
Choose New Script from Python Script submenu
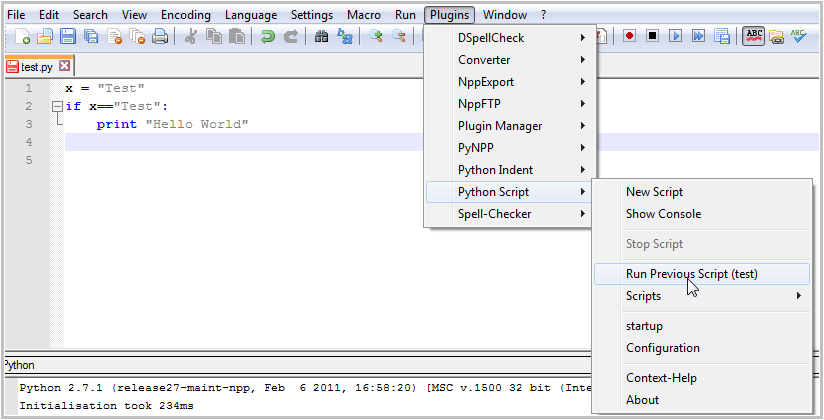click(x=702, y=192)
